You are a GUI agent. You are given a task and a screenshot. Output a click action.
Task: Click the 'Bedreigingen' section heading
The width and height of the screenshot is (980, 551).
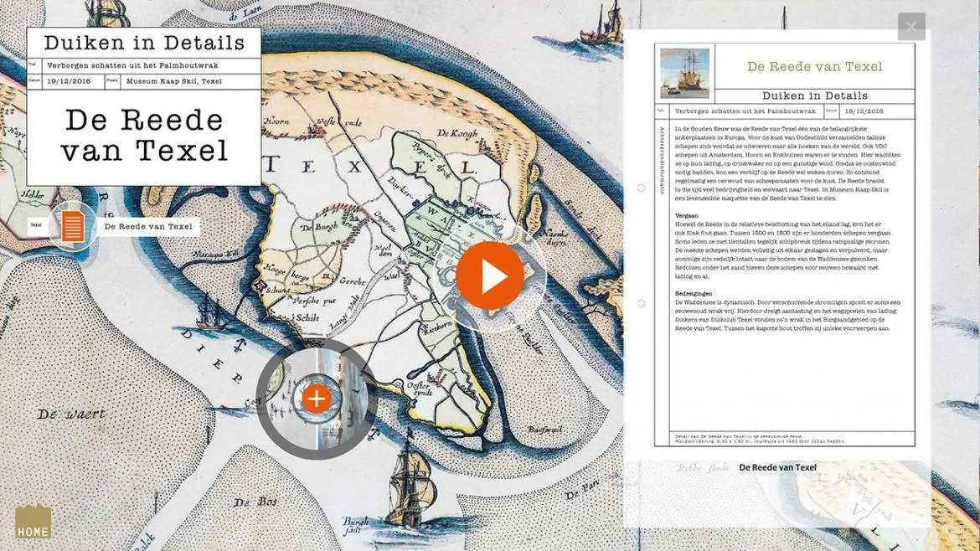point(694,293)
